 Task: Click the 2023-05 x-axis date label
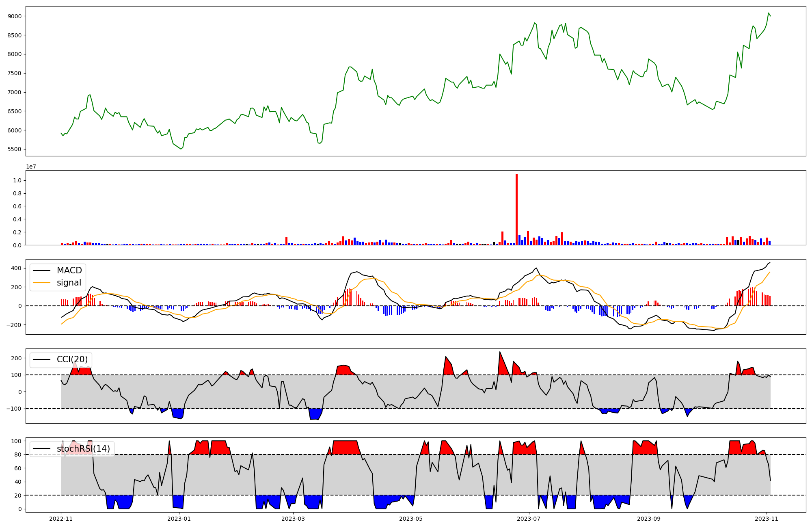coord(411,519)
